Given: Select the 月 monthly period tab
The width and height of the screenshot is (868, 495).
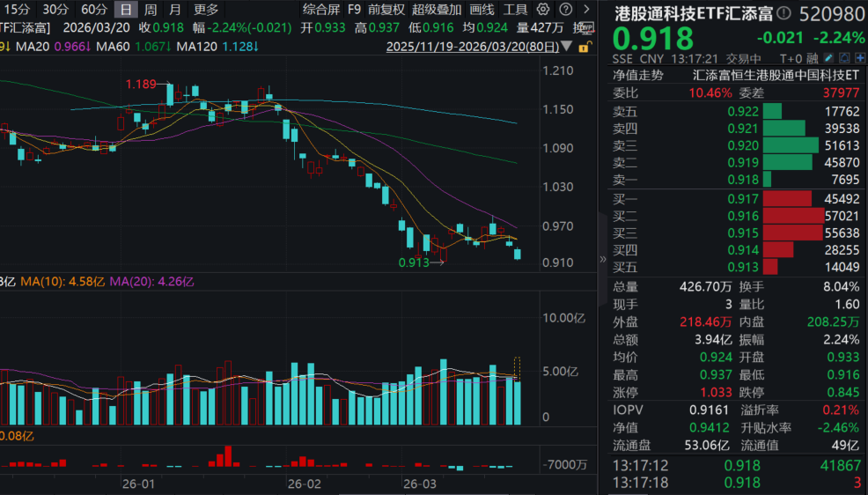Looking at the screenshot, I should [175, 10].
